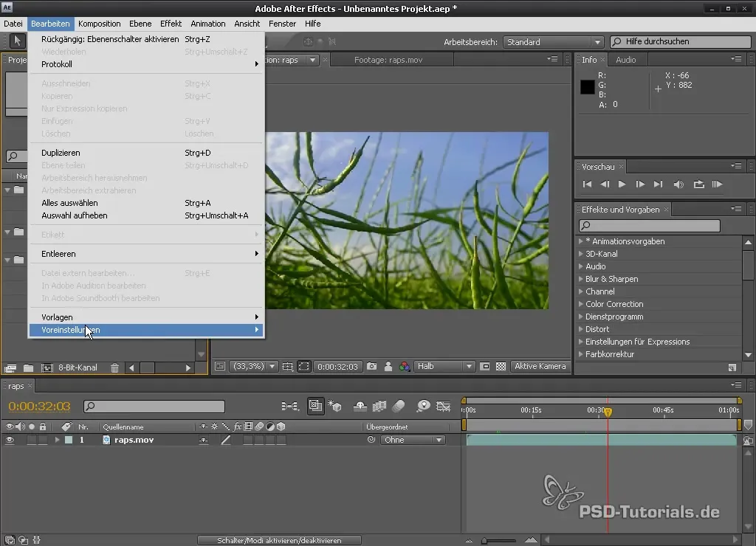Viewport: 756px width, 546px height.
Task: Click timeline layer search field
Action: tap(154, 407)
